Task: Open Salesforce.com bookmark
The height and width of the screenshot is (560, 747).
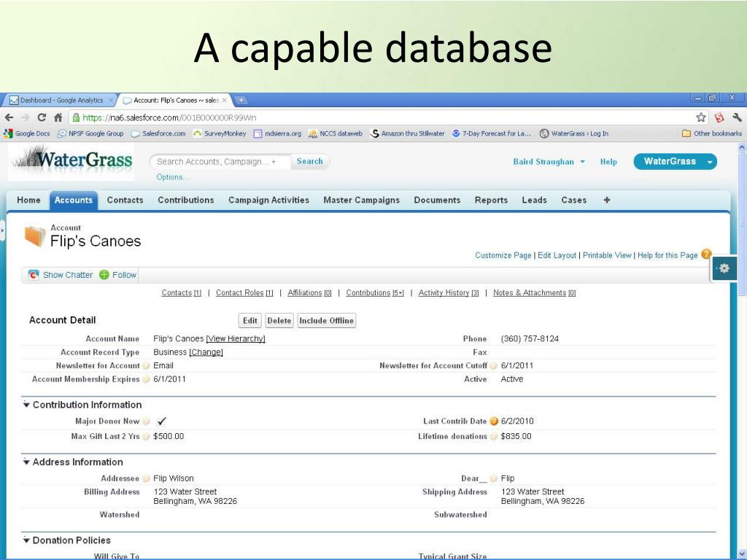Action: click(158, 133)
